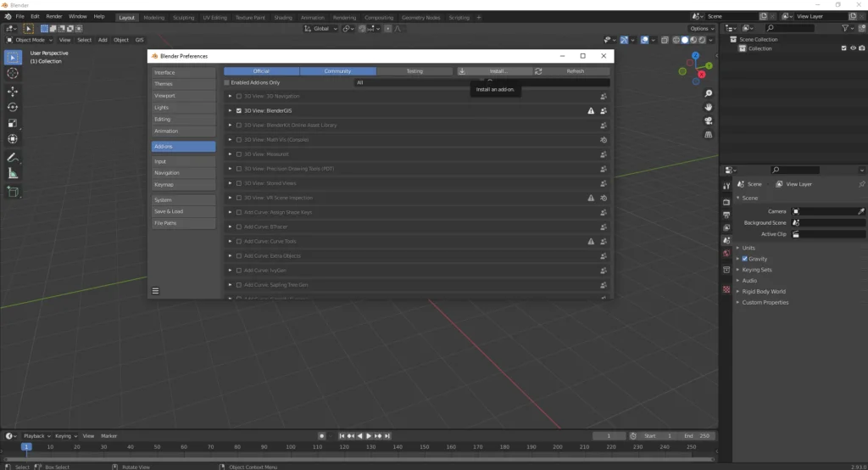The height and width of the screenshot is (470, 868).
Task: Click the BlenderGIS warning triangle icon
Action: (591, 111)
